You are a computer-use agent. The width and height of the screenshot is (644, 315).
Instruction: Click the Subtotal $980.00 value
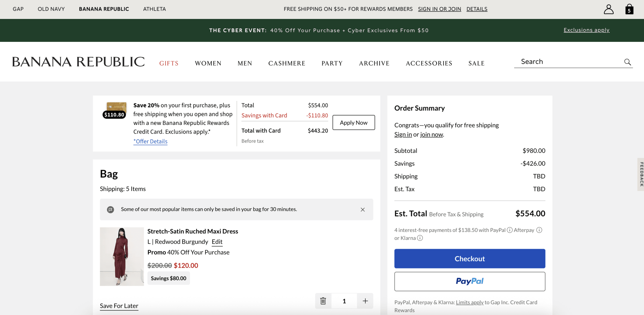534,151
